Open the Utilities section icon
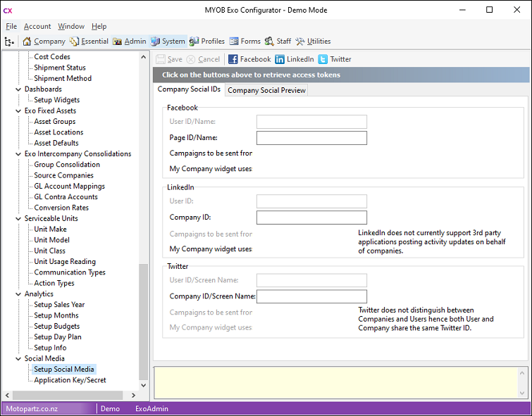 click(300, 42)
